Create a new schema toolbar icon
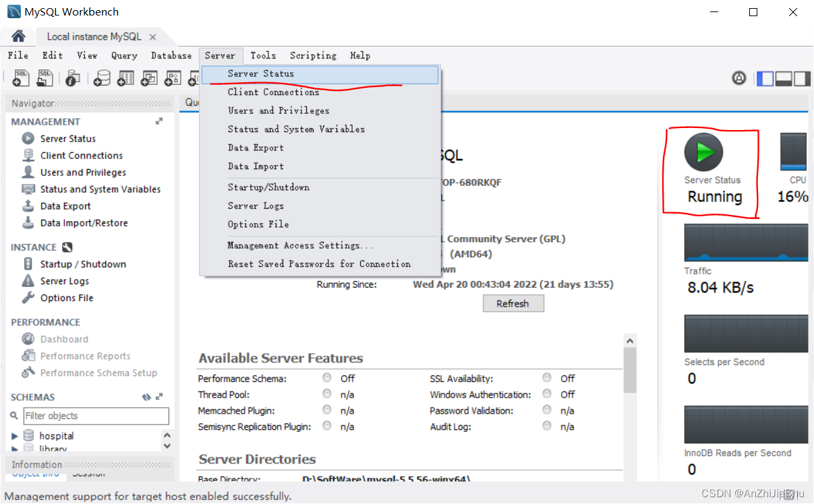Image resolution: width=814 pixels, height=504 pixels. click(x=103, y=78)
